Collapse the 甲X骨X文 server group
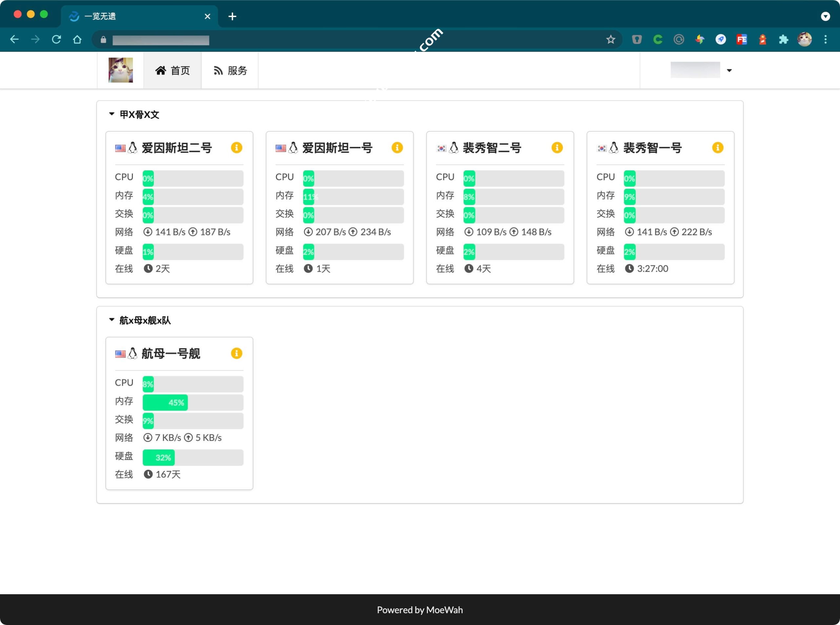840x625 pixels. point(112,114)
